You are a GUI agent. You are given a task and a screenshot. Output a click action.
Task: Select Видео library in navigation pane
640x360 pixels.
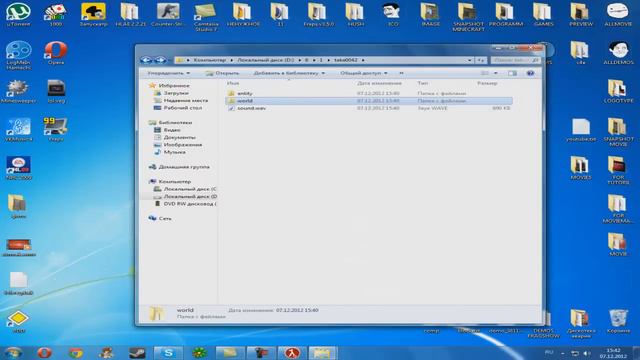point(172,130)
